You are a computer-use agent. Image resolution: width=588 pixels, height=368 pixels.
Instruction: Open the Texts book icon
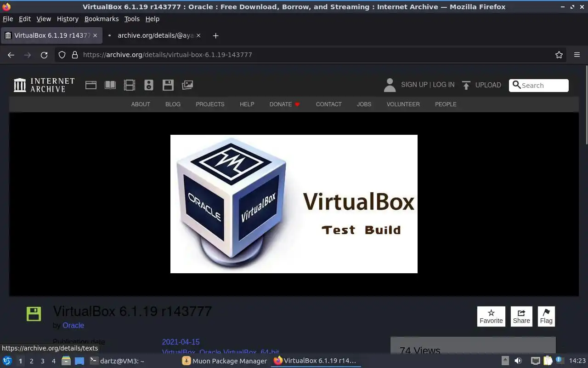[110, 85]
